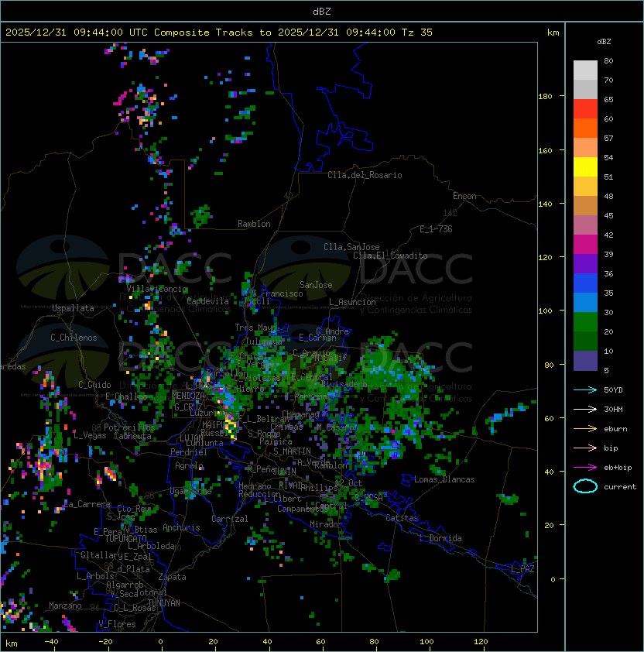Click the 'Manzano' map label
The image size is (644, 652).
point(65,606)
